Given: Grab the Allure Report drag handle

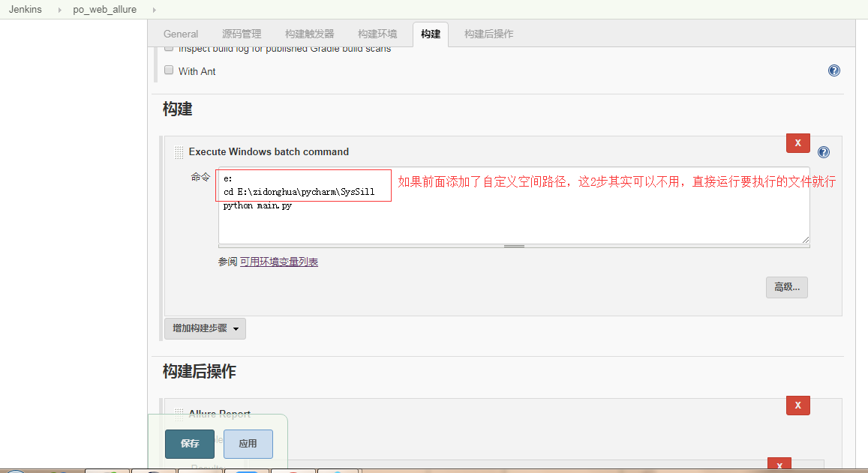Looking at the screenshot, I should (x=179, y=413).
